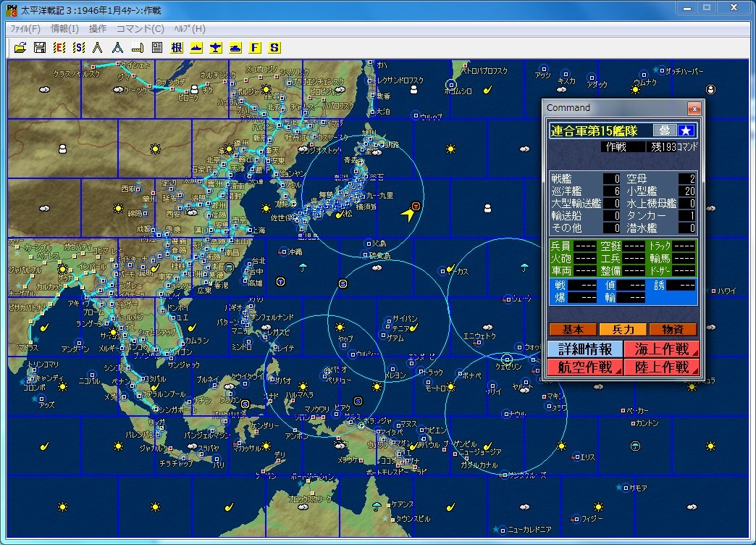Screen dimensions: 756x545
Task: Click the fleet name 連合軍第15艦隊
Action: pyautogui.click(x=594, y=131)
